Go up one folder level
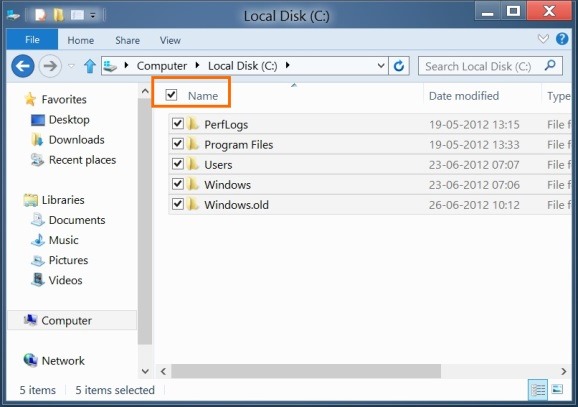The width and height of the screenshot is (578, 407). click(90, 66)
